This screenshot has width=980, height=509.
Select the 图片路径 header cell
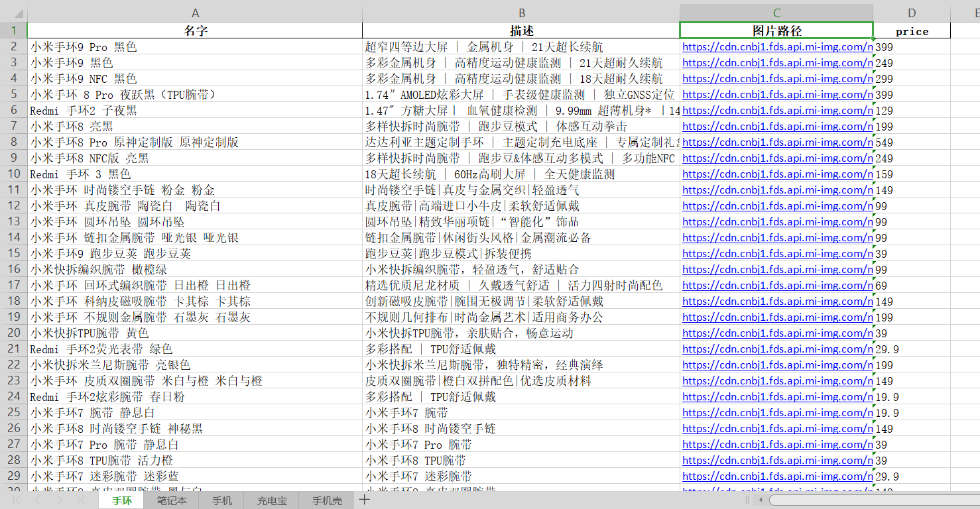776,30
